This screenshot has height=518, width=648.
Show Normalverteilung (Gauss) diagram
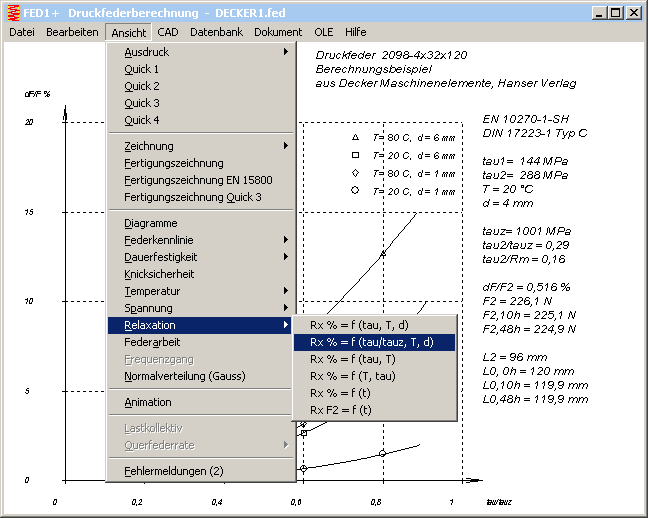point(184,376)
